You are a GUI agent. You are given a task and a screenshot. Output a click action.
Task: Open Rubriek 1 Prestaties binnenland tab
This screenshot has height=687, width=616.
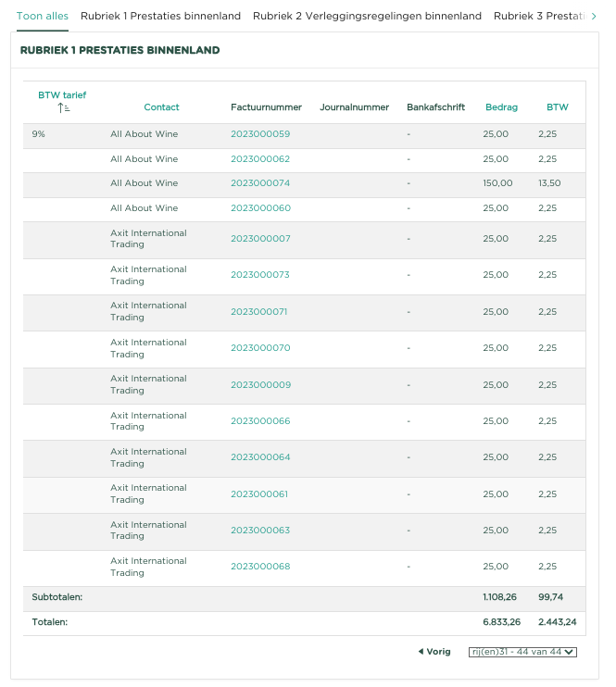point(160,16)
